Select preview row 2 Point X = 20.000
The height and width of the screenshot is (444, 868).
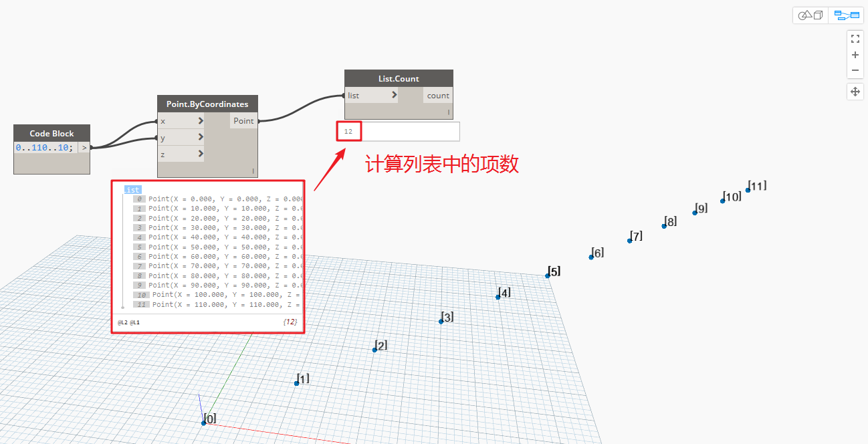pyautogui.click(x=217, y=218)
